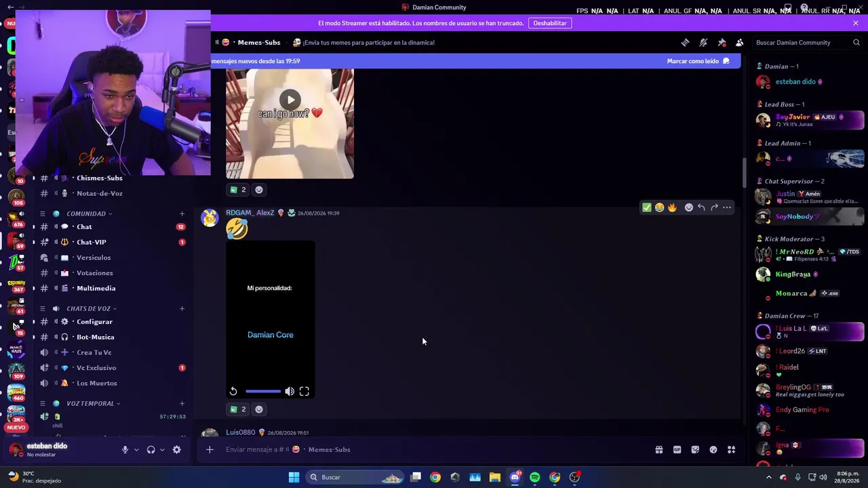Add reaction below the 'can i go now?' video
Viewport: 868px width, 488px height.
pyautogui.click(x=259, y=190)
